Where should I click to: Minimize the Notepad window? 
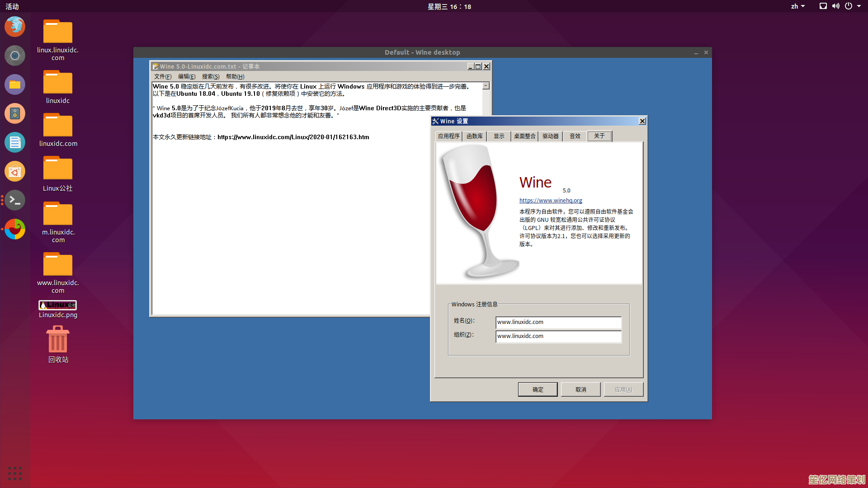(470, 66)
